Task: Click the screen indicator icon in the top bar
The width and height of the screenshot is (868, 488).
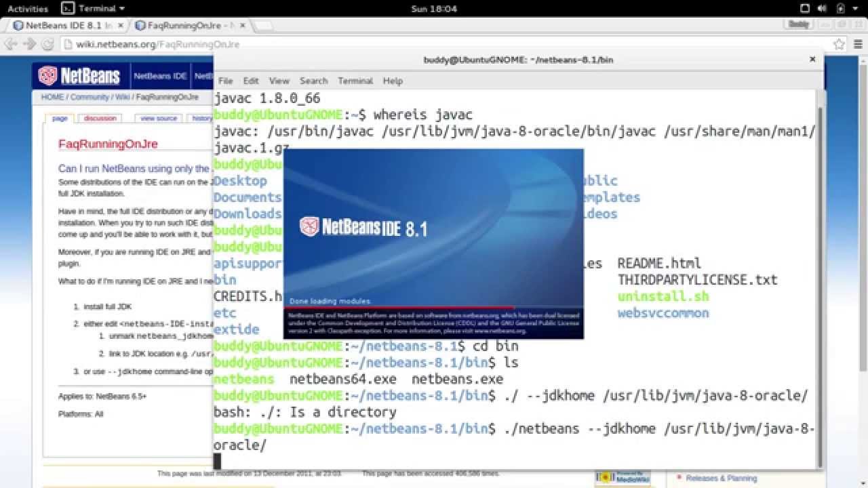Action: tap(804, 9)
